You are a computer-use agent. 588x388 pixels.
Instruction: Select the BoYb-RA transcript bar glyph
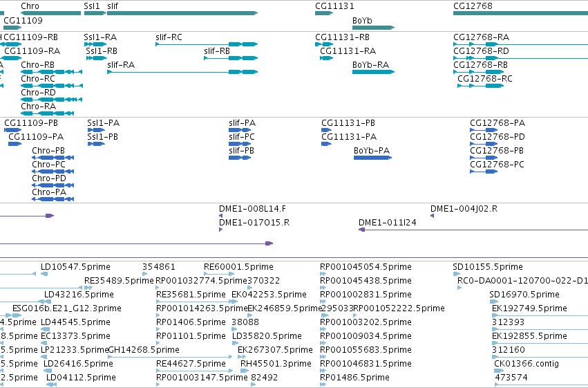(x=374, y=72)
